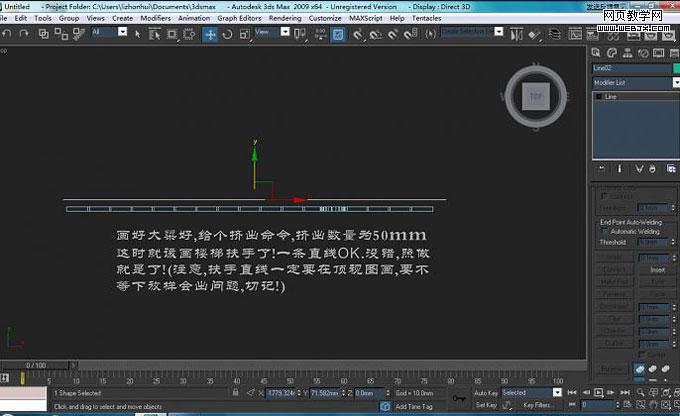Click the Play Animation button

[598, 393]
